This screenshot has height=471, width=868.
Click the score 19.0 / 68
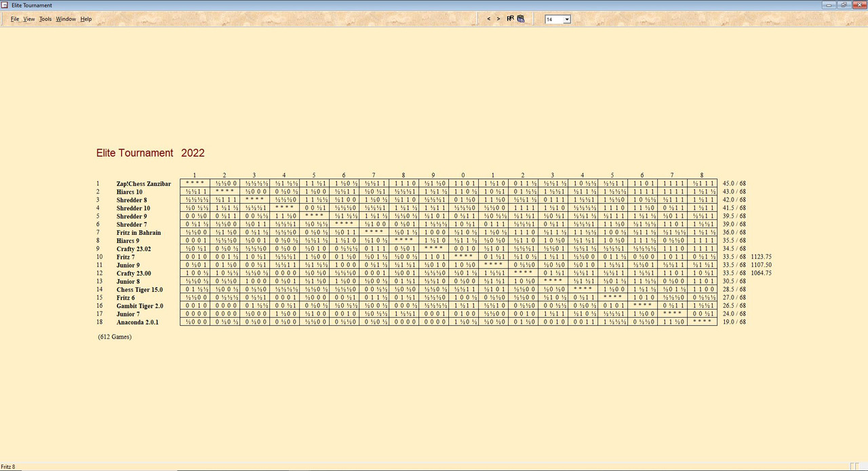pyautogui.click(x=734, y=322)
